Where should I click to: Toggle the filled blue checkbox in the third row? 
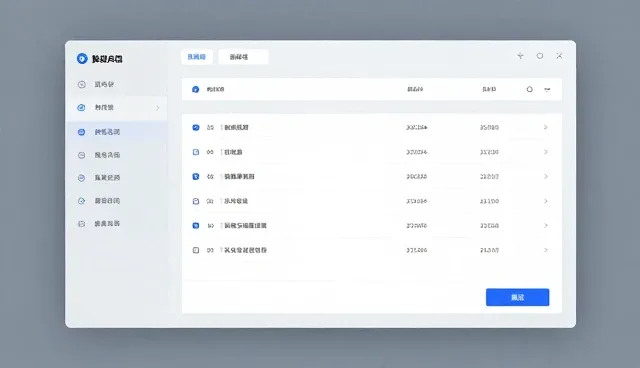(196, 177)
